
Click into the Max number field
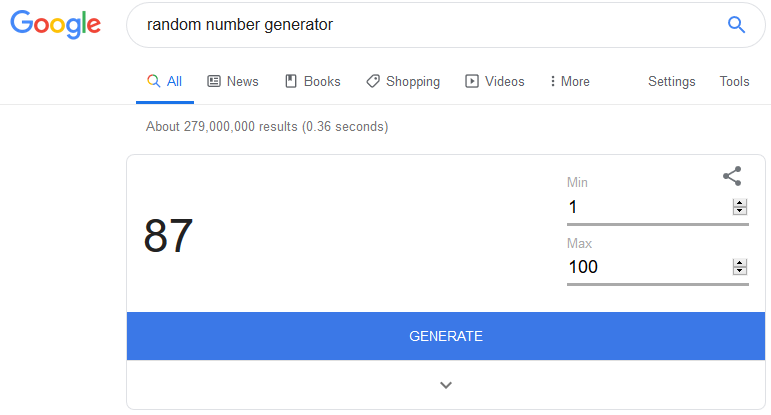(x=645, y=267)
